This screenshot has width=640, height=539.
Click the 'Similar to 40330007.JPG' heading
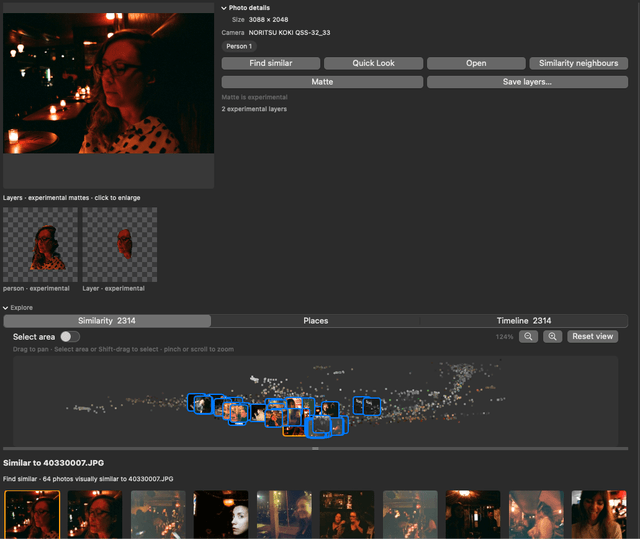(x=53, y=463)
